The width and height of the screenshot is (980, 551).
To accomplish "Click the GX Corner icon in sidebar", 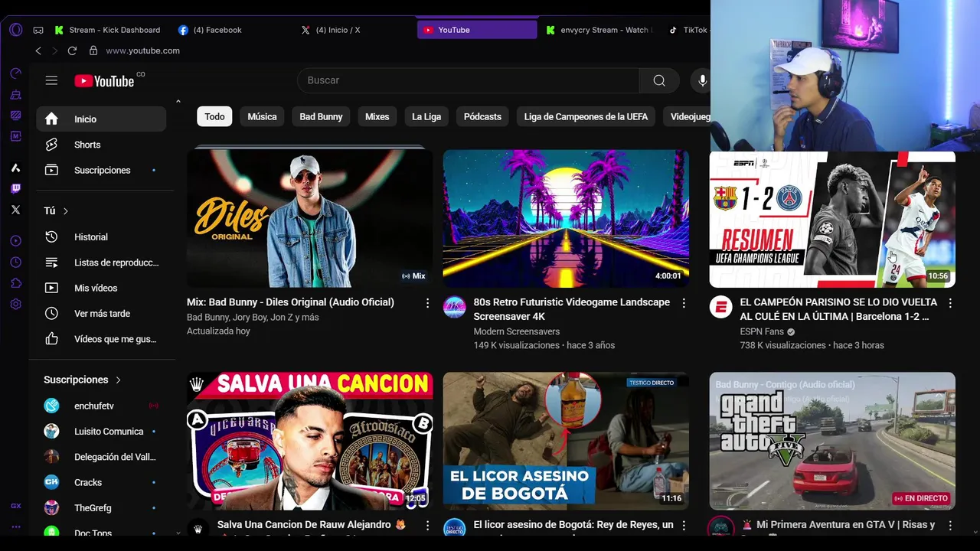I will tap(15, 506).
